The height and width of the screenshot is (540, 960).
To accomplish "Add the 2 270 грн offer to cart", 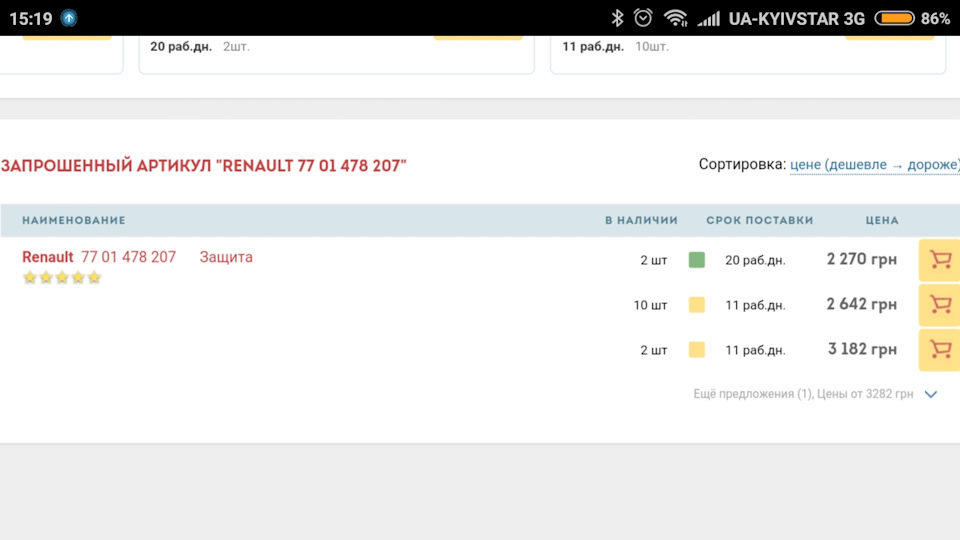I will [939, 260].
